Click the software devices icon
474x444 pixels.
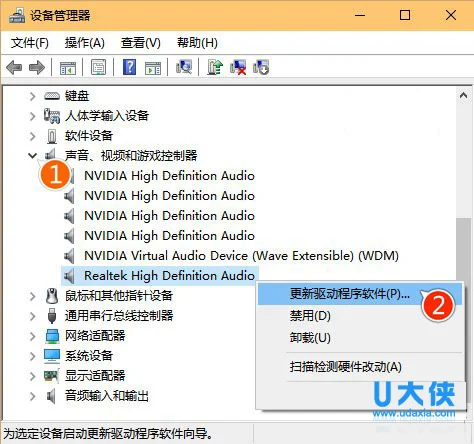52,136
